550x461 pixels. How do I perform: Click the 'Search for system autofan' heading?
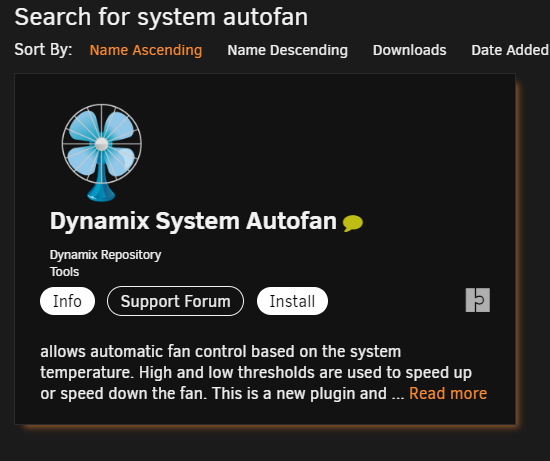(161, 17)
